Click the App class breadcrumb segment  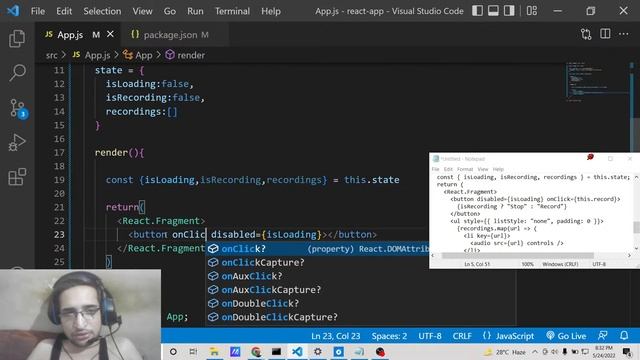click(138, 55)
